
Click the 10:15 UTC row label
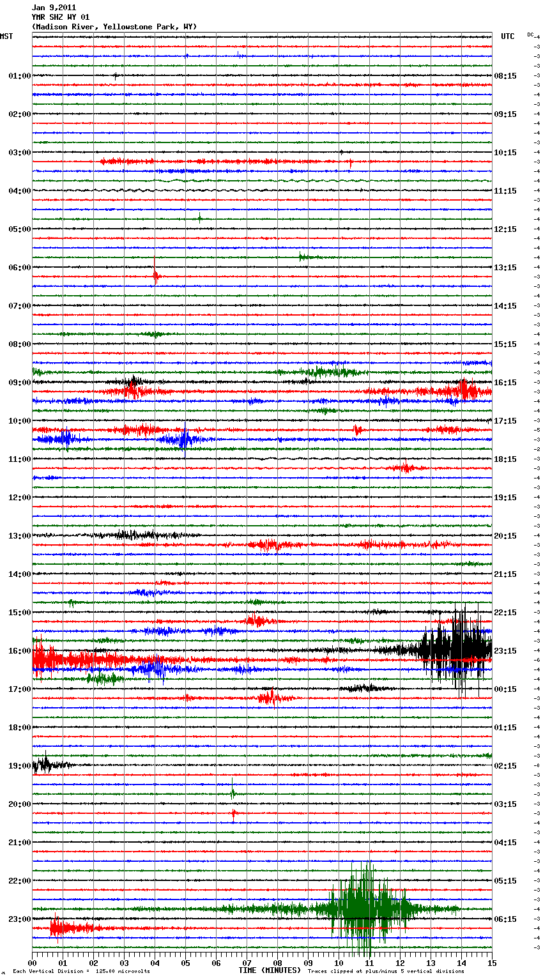[x=505, y=153]
